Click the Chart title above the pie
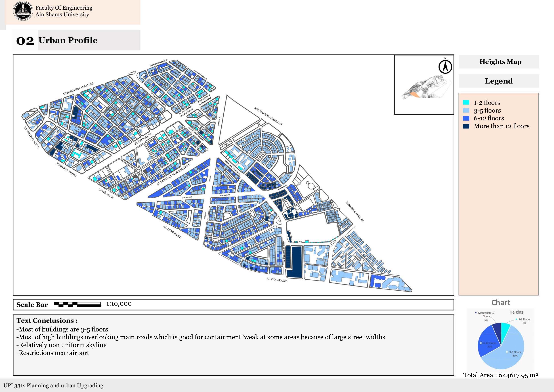The image size is (554, 392). click(501, 302)
